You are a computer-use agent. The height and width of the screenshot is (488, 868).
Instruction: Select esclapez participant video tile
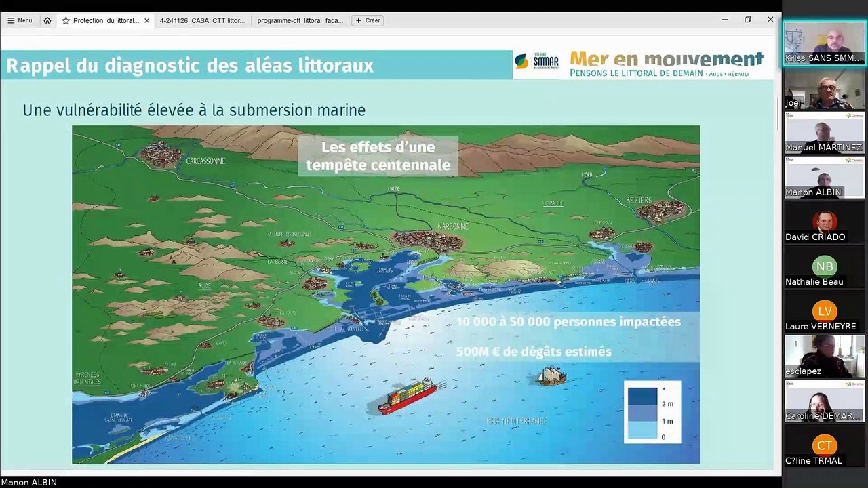pos(825,357)
